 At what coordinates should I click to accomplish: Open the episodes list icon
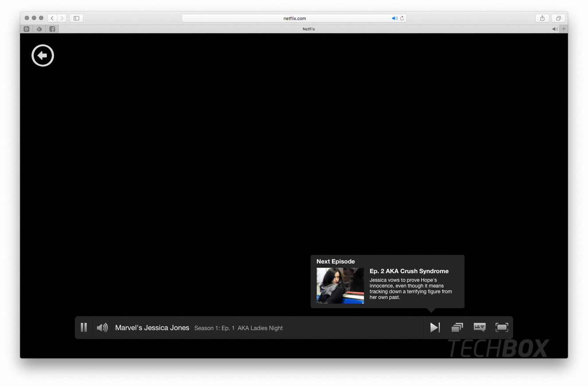[x=457, y=327]
